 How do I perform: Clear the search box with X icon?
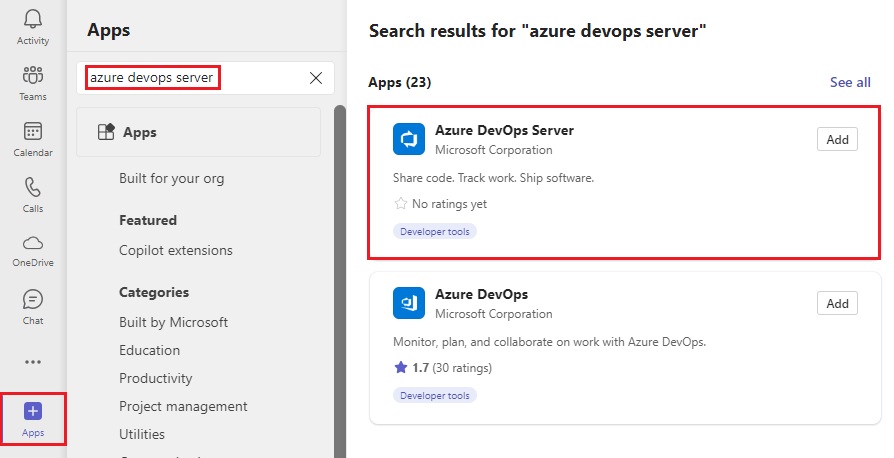(x=316, y=78)
